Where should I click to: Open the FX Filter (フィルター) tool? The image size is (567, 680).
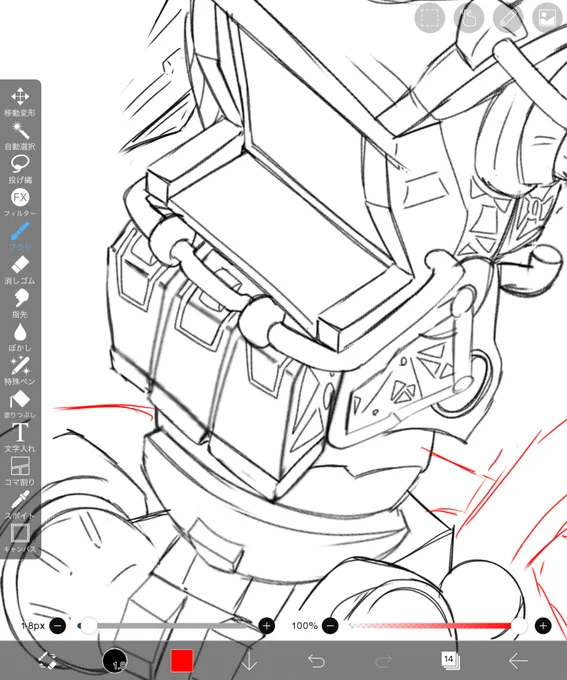(20, 203)
